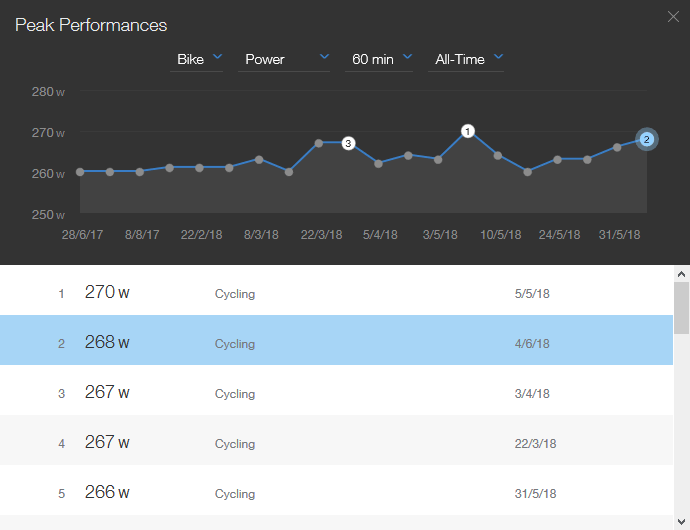690x530 pixels.
Task: Click chart marker numbered 3
Action: pyautogui.click(x=348, y=143)
